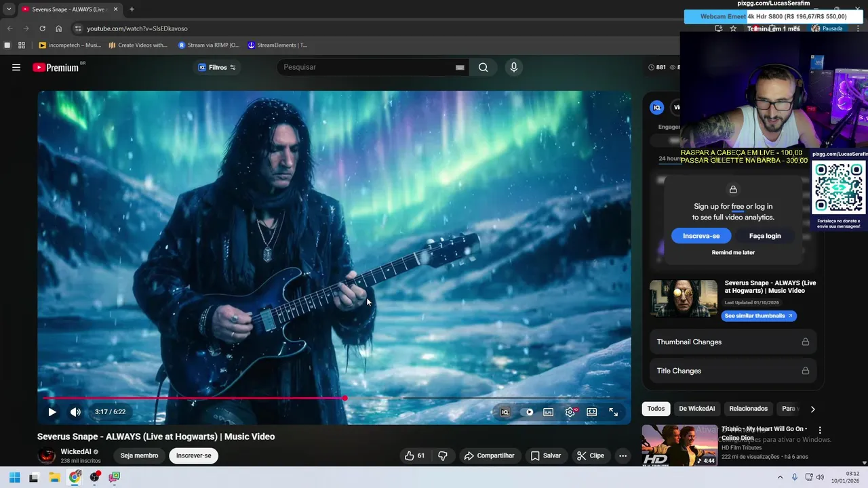Viewport: 868px width, 488px height.
Task: Click Seja membro button
Action: (139, 455)
